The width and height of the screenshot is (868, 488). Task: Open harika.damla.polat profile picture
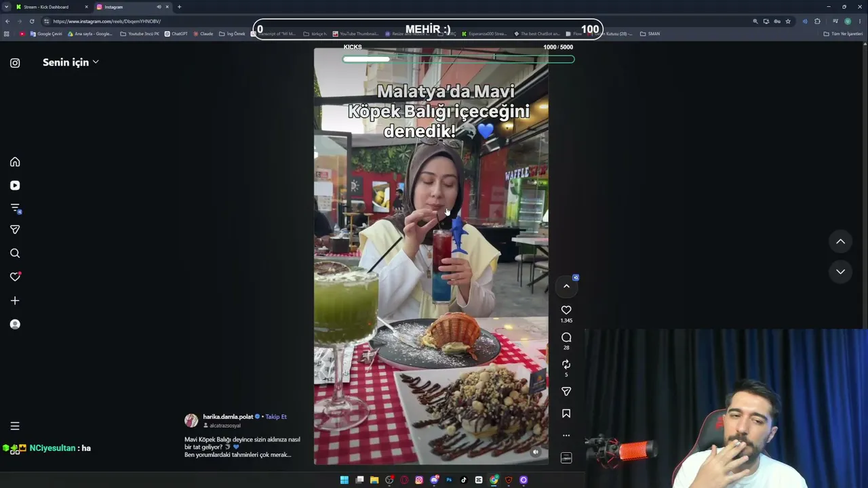[191, 421]
